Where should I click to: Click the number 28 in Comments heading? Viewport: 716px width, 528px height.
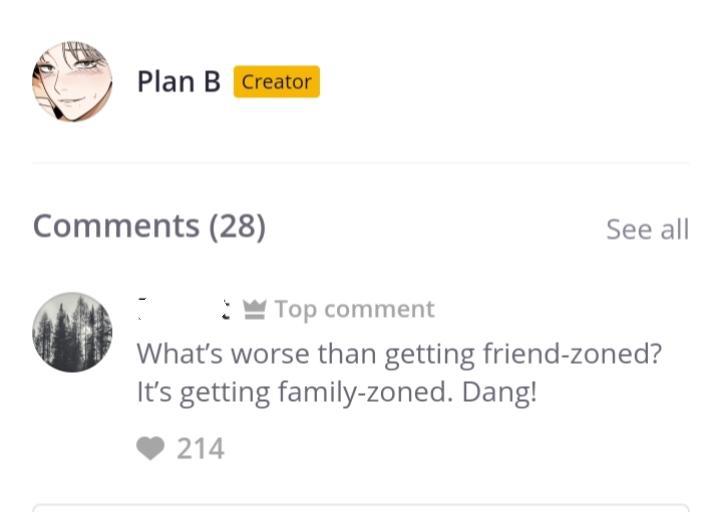[237, 226]
